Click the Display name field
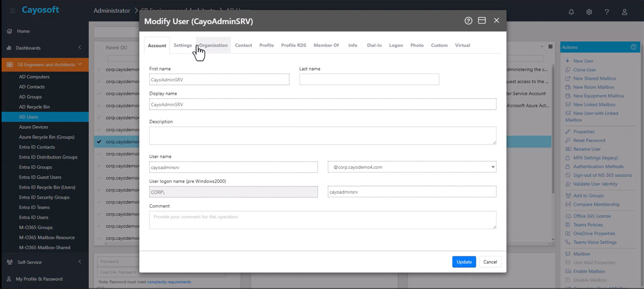 323,104
